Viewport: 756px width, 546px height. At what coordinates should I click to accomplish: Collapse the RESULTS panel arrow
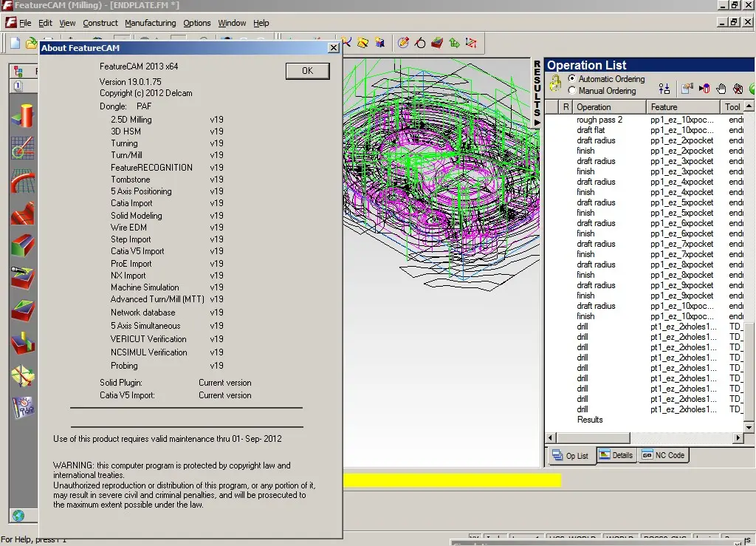tap(537, 123)
